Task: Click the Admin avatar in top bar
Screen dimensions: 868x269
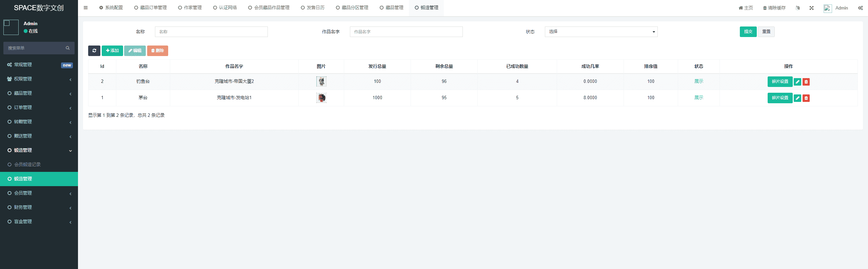Action: coord(828,8)
